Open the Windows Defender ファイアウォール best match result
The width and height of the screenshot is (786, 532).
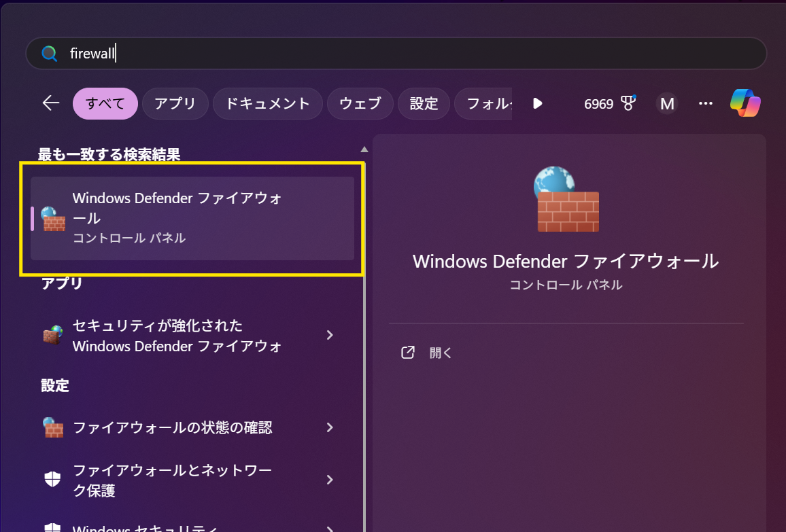coord(192,218)
